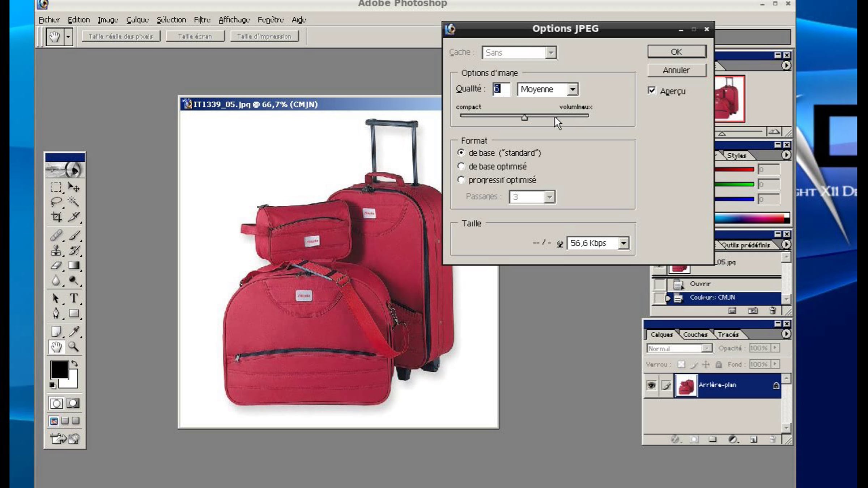Activate the Eraser tool
The height and width of the screenshot is (488, 868).
click(x=56, y=265)
